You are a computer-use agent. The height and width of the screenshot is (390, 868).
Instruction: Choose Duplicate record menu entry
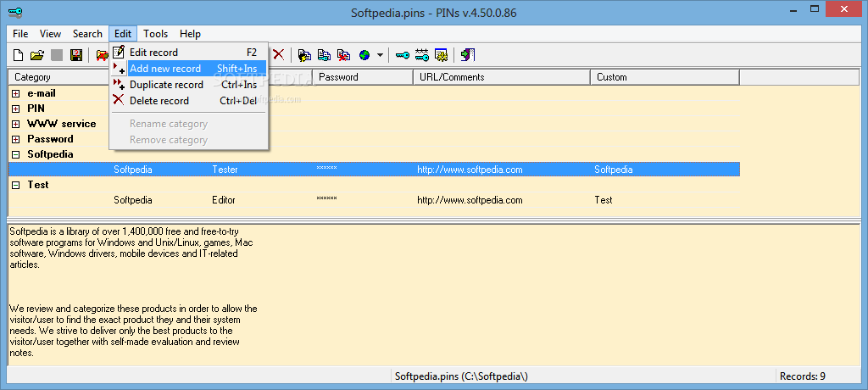[x=189, y=85]
